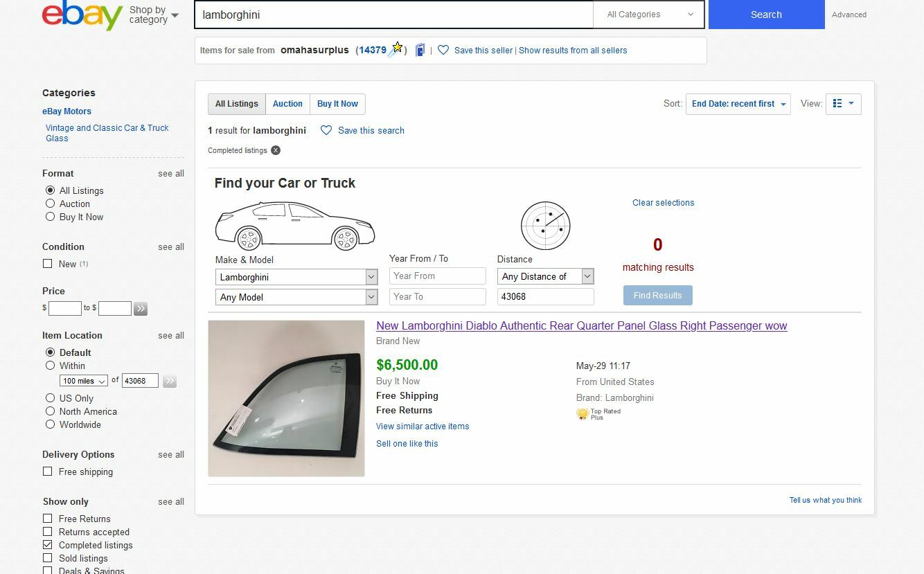Click the minimum price input field
This screenshot has height=574, width=924.
pos(65,309)
